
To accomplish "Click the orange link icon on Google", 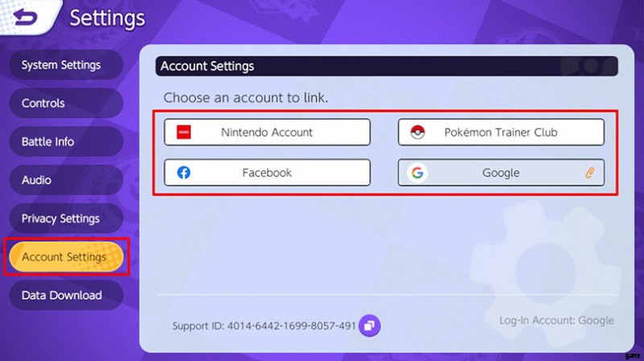I will pyautogui.click(x=590, y=172).
